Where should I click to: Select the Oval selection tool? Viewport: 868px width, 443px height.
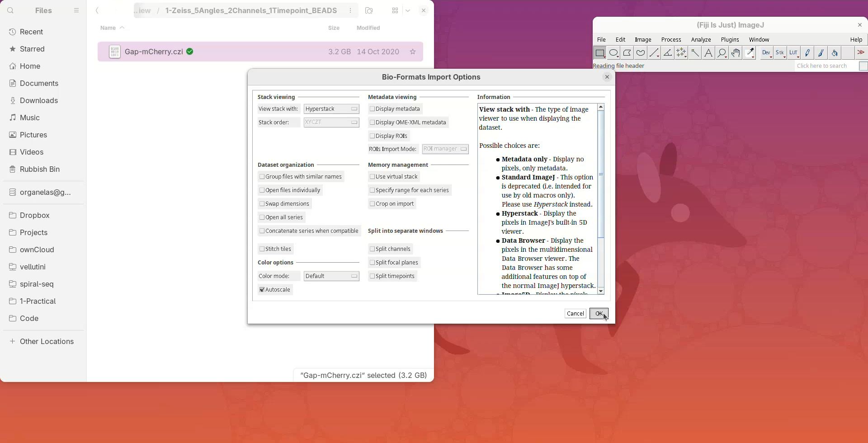pos(613,53)
